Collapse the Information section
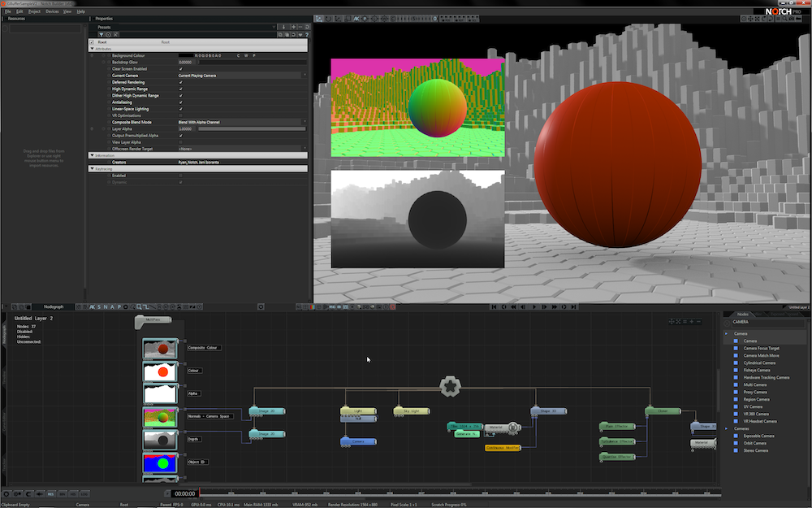The image size is (812, 508). pos(92,154)
